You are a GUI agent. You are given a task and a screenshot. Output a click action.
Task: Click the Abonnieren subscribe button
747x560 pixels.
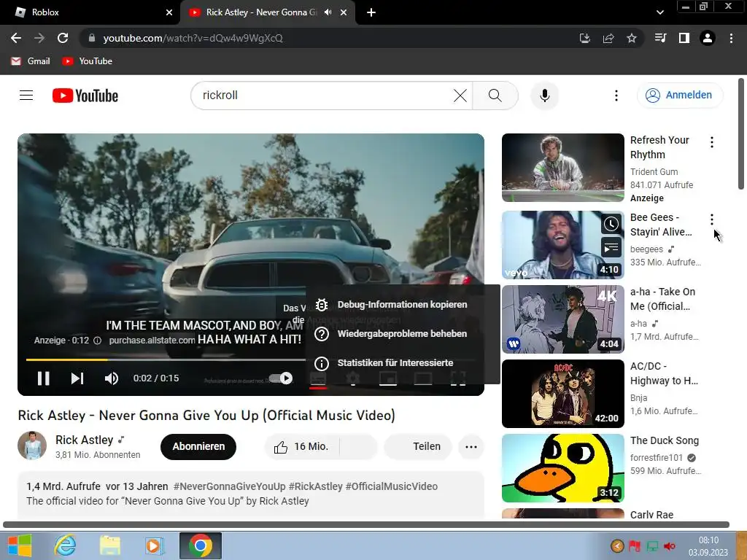tap(198, 447)
